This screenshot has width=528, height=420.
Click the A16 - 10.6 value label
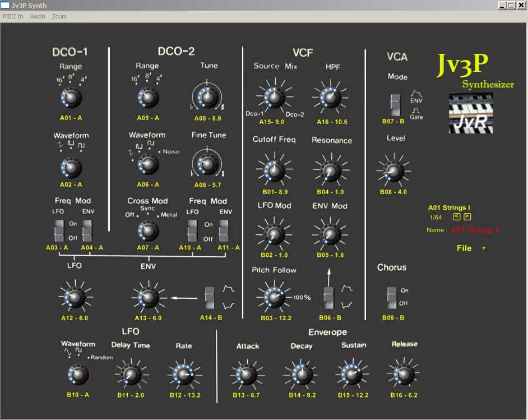[332, 122]
